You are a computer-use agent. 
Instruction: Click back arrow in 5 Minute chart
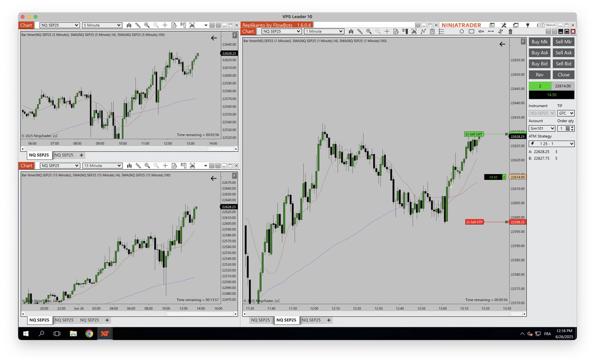214,38
